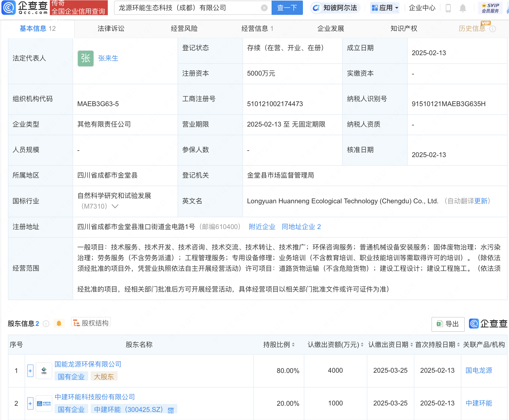Screen dimensions: 509x420
Task: Open the notifications bell in the header
Action: (x=463, y=8)
